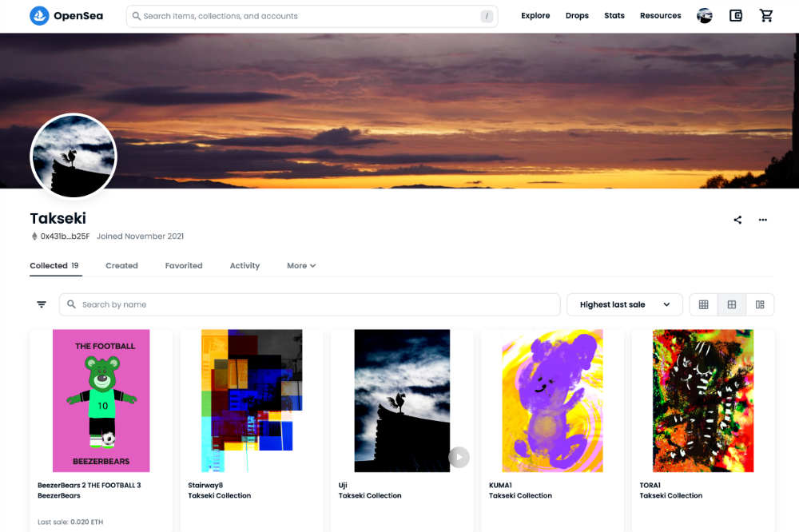Switch to mosaic layout view

[760, 304]
